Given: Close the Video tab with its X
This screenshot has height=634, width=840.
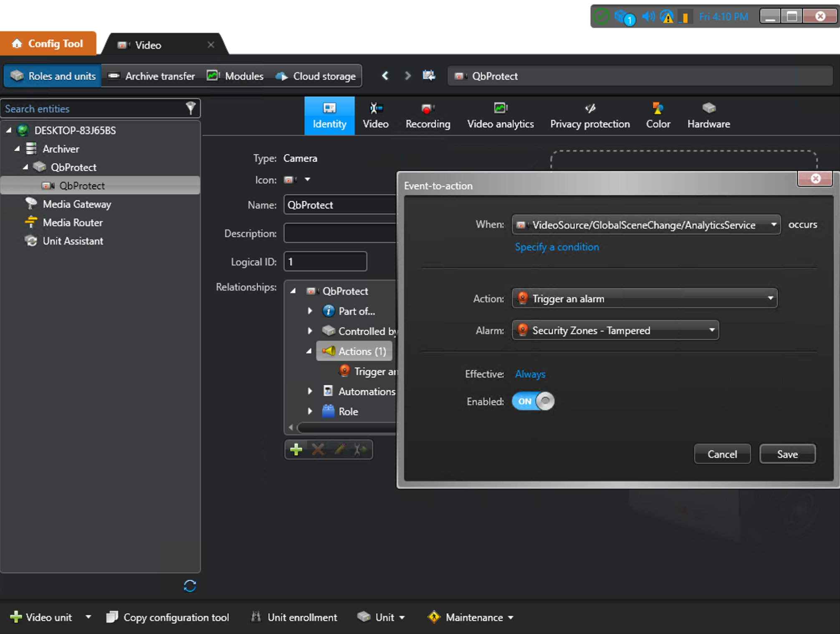Looking at the screenshot, I should tap(211, 45).
